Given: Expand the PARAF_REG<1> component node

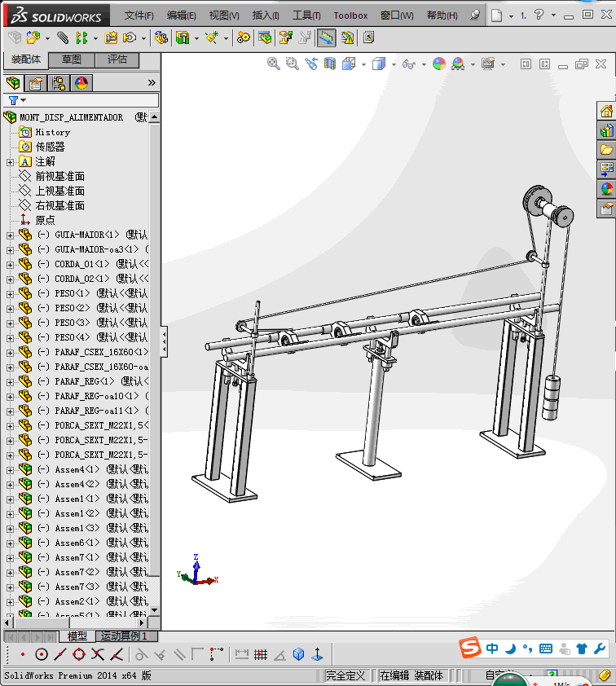Looking at the screenshot, I should (10, 382).
